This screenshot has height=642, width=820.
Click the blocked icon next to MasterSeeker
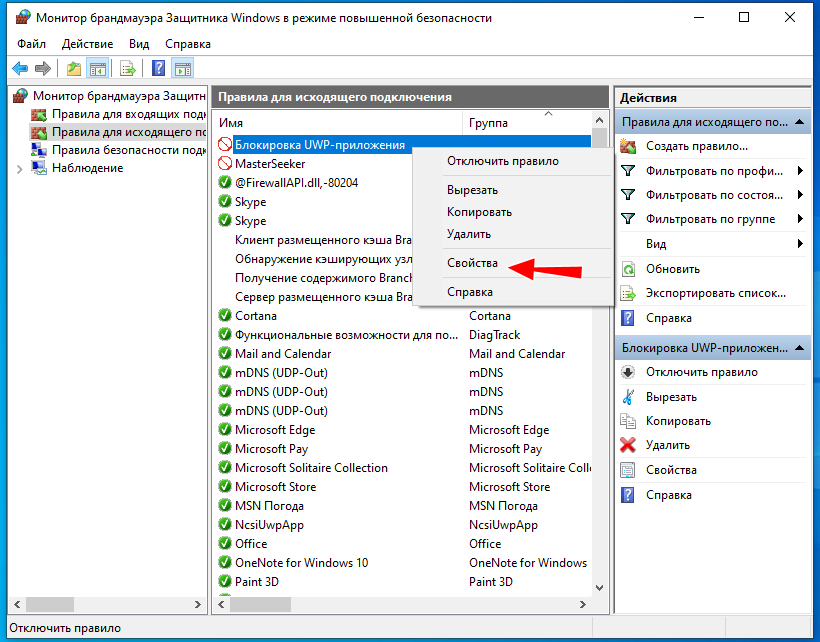pyautogui.click(x=225, y=164)
